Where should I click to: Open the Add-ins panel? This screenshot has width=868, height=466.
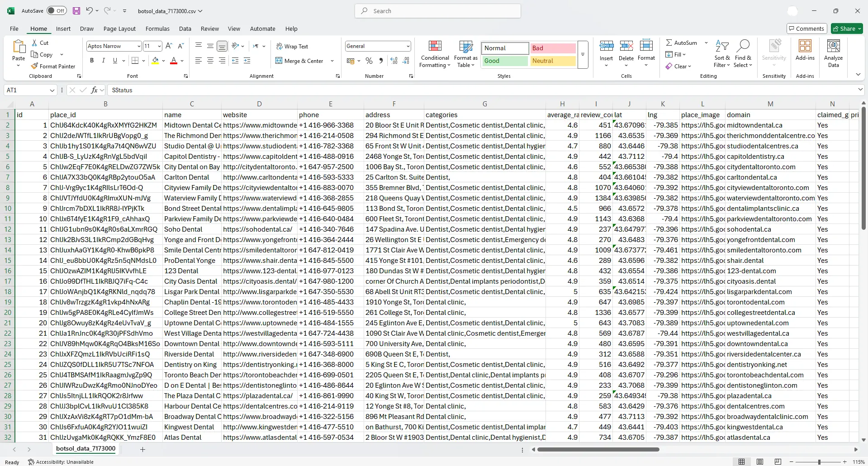point(805,47)
